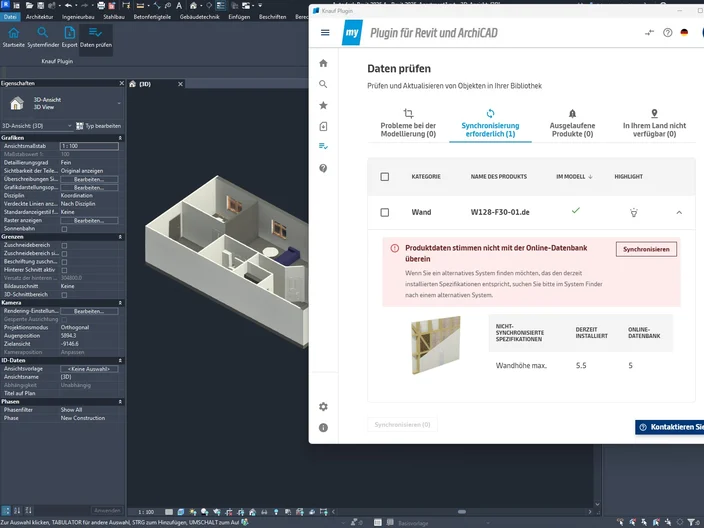Click the German flag language icon
Viewport: 704px width, 528px height.
coord(684,32)
